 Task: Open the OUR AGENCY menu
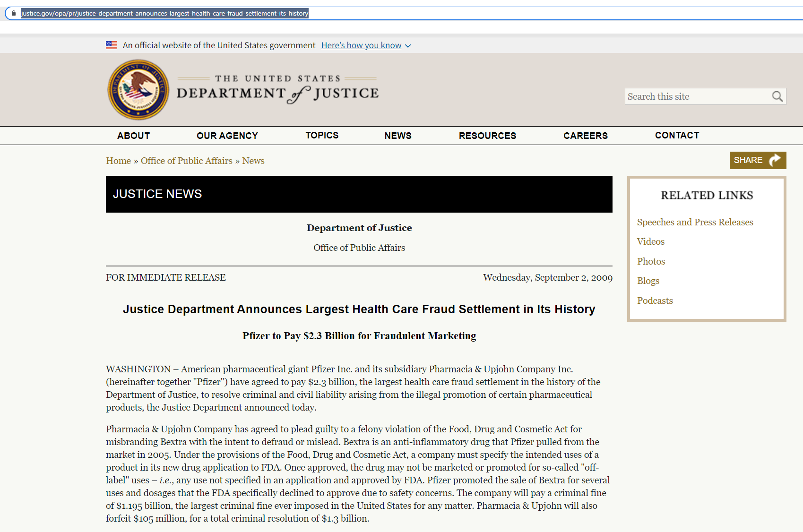click(227, 136)
